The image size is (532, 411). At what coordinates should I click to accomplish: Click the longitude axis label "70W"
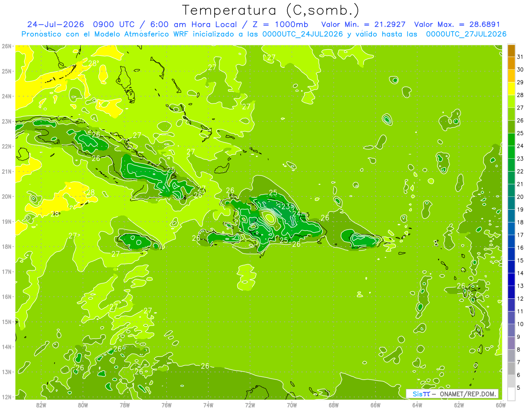(292, 405)
